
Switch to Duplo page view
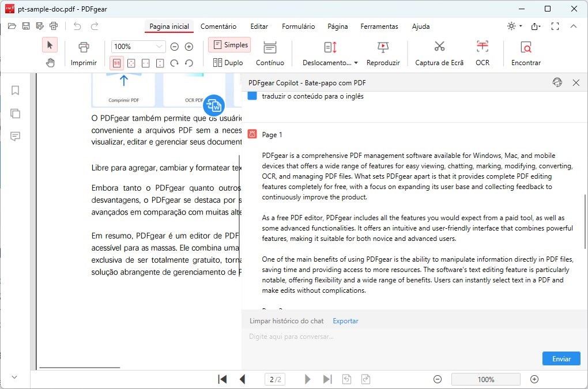228,62
